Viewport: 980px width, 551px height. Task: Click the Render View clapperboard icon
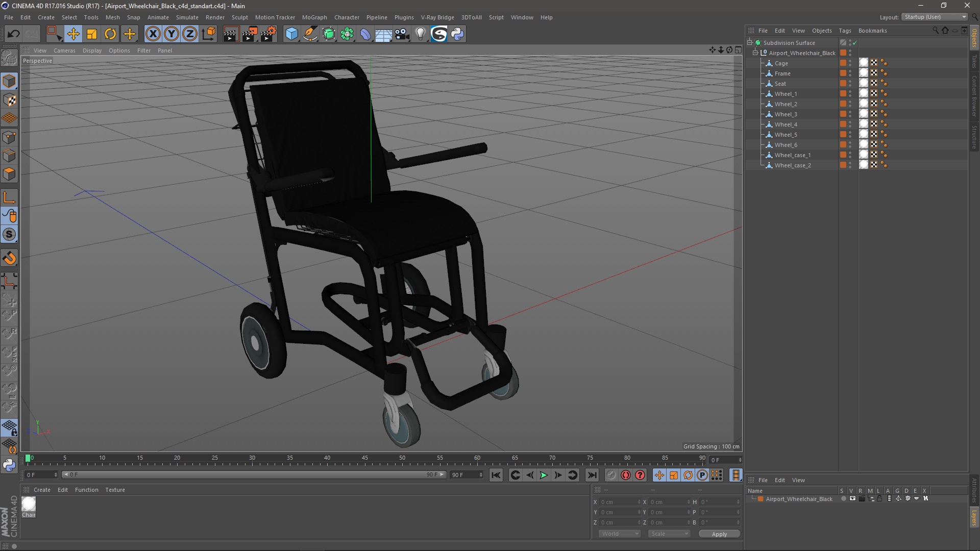[231, 34]
